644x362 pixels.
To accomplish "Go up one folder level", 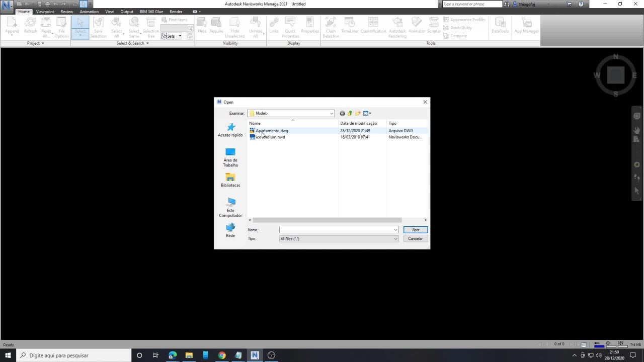I will [350, 114].
